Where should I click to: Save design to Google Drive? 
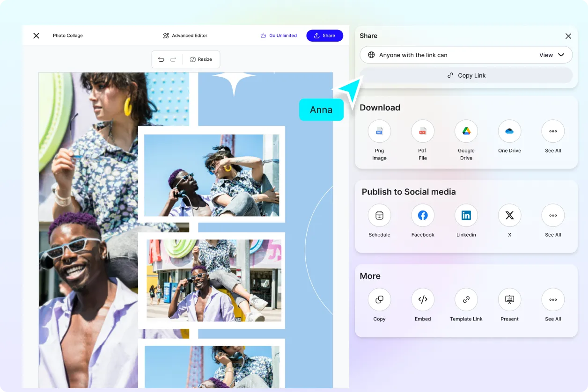point(466,131)
